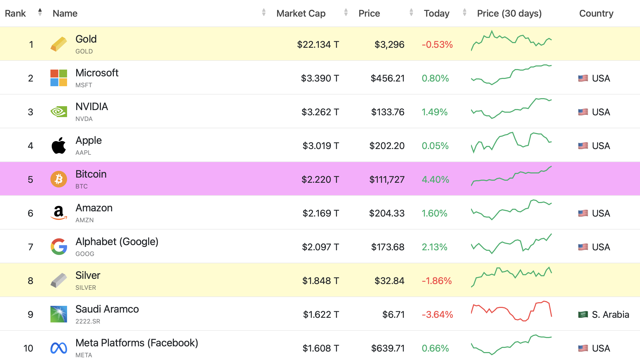Click the Bitcoin logo icon

(58, 179)
